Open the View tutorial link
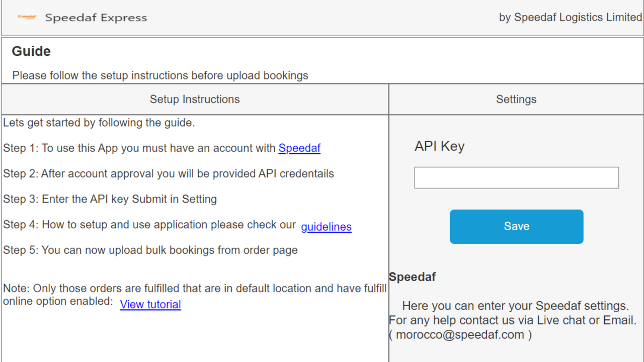The height and width of the screenshot is (362, 644). (x=150, y=304)
